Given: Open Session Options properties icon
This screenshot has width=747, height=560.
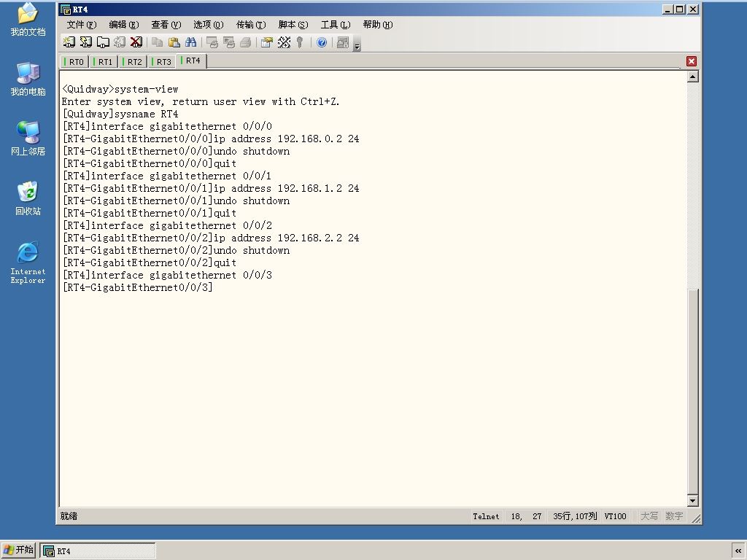Looking at the screenshot, I should pyautogui.click(x=267, y=42).
